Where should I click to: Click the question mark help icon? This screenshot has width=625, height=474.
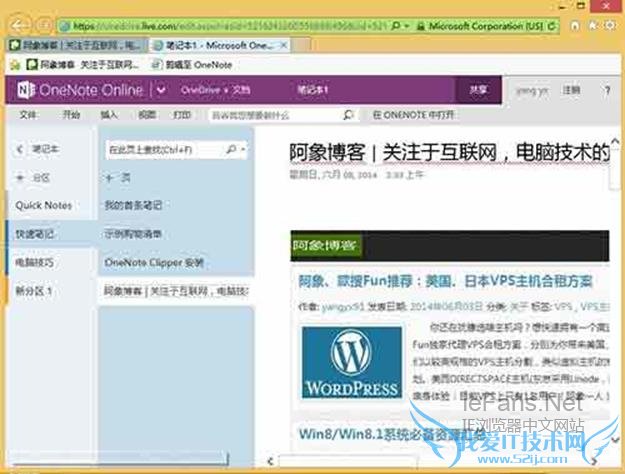pos(607,91)
